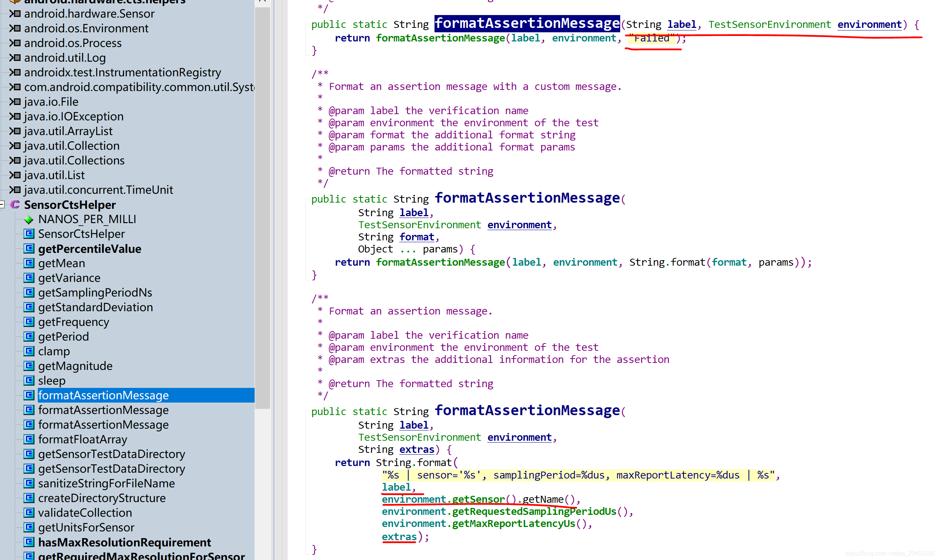Click the clamp method icon
The image size is (938, 560).
(x=29, y=351)
